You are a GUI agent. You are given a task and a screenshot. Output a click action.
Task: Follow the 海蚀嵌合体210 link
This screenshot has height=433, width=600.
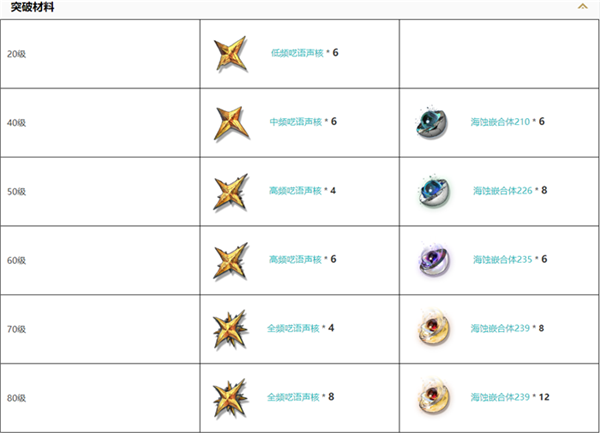tap(500, 121)
